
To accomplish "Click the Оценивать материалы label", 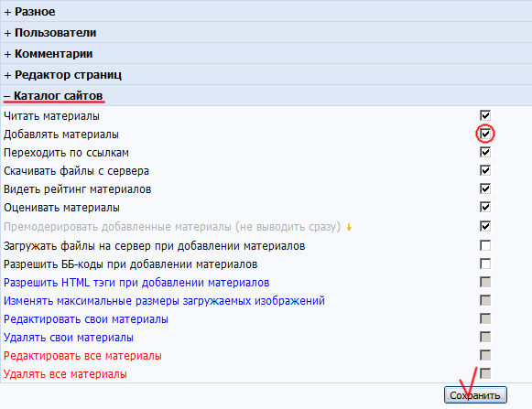I will coord(61,208).
